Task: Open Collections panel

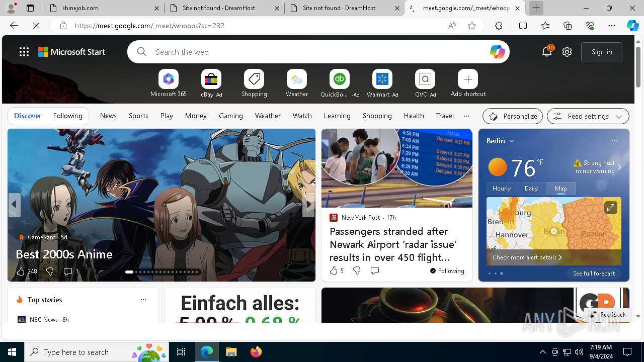Action: 568,26
